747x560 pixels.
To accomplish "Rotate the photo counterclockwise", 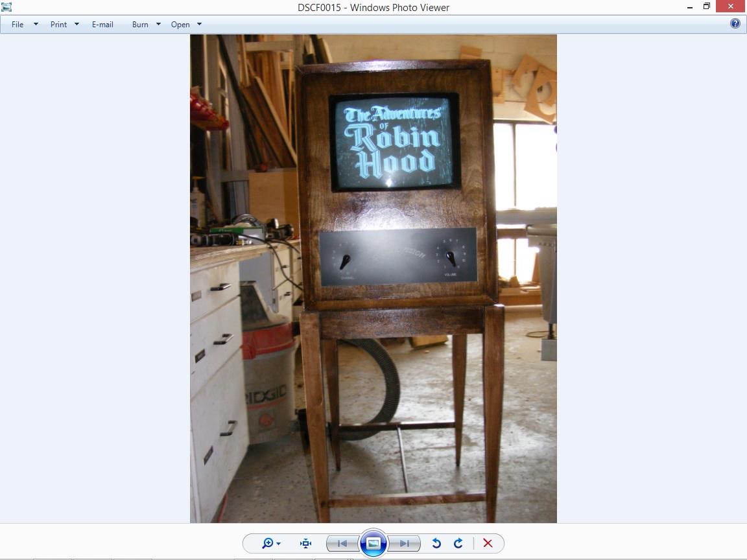I will point(436,543).
